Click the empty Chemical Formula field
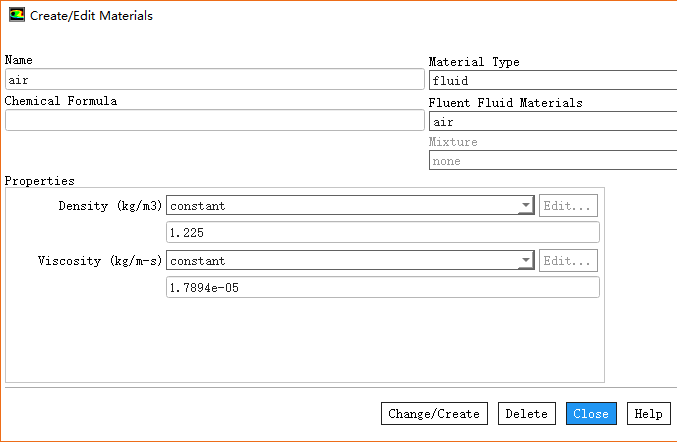This screenshot has height=442, width=677. click(214, 120)
